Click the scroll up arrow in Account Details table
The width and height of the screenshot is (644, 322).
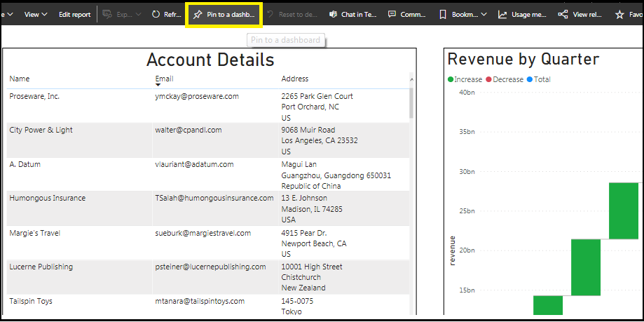pyautogui.click(x=411, y=80)
